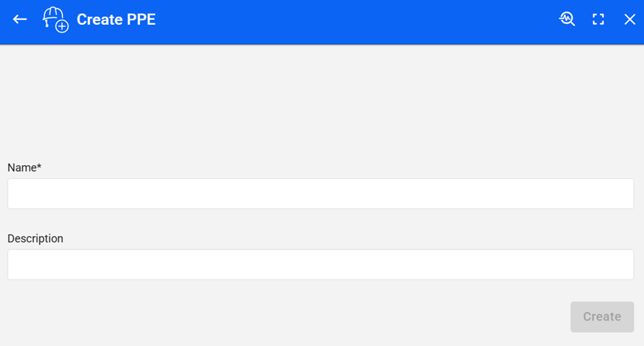Viewport: 644px width, 346px height.
Task: Click the "Description" field label
Action: 35,238
